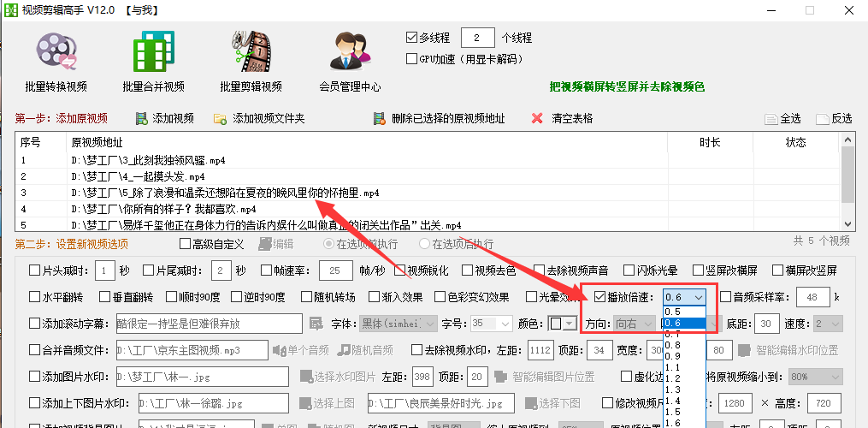Click 添加视频文件夹 to add a folder
Viewport: 868px width, 428px height.
[259, 118]
